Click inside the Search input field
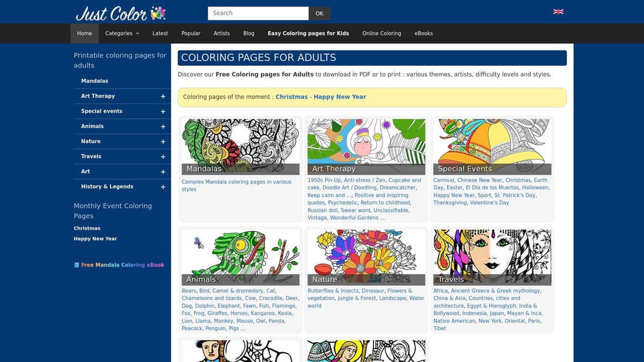 point(258,13)
